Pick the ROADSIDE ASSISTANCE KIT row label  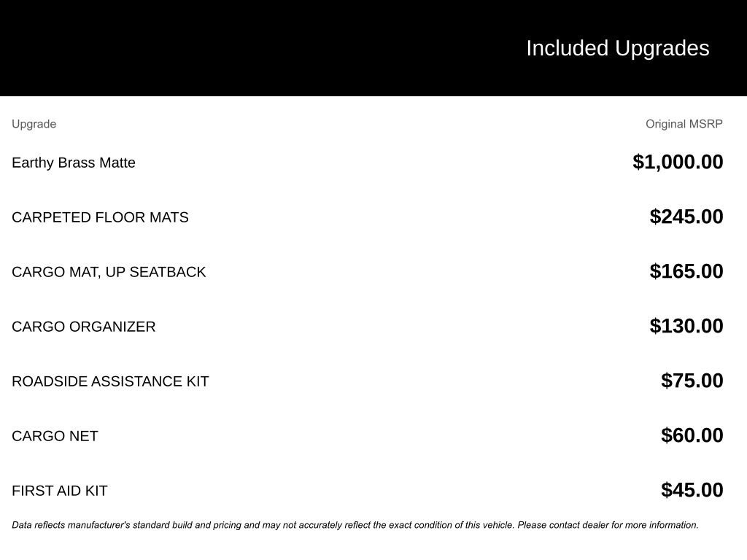point(110,381)
